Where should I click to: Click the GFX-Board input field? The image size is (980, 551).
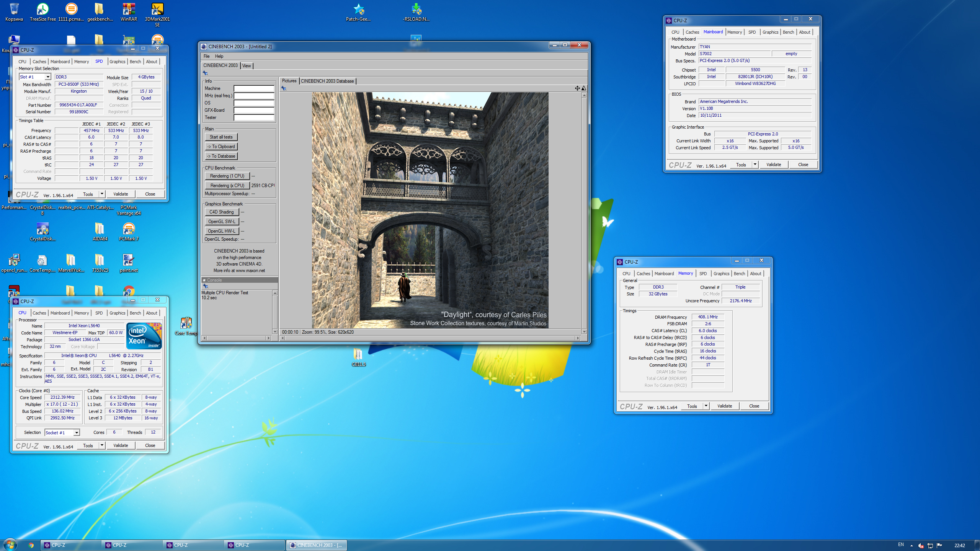254,110
